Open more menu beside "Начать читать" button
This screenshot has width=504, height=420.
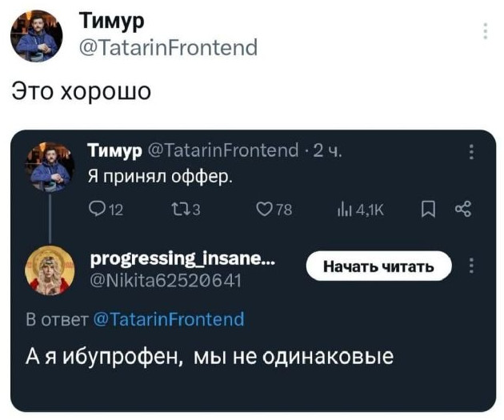(470, 266)
